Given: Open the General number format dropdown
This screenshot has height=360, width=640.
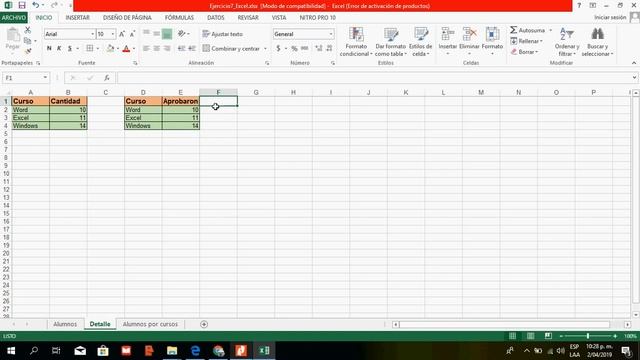Looking at the screenshot, I should pyautogui.click(x=331, y=34).
